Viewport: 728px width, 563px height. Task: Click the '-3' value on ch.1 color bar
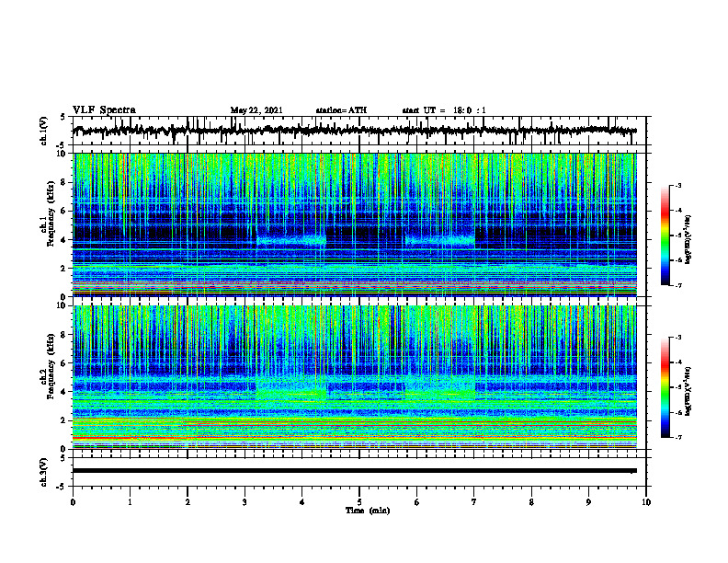click(x=678, y=185)
